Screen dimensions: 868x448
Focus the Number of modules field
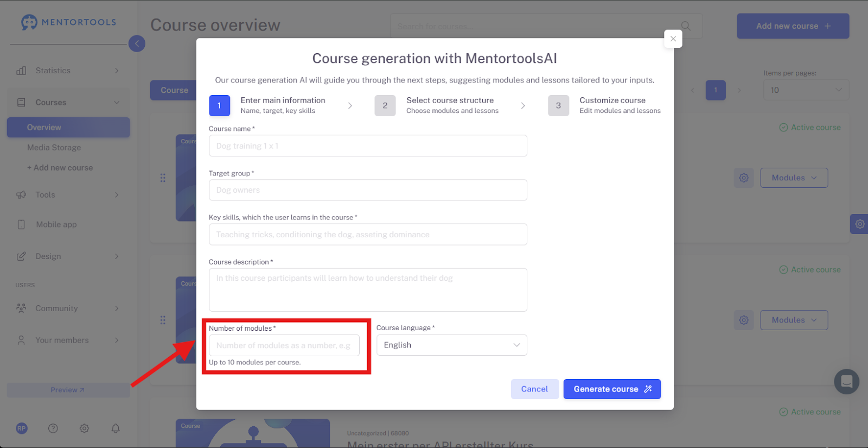(284, 345)
